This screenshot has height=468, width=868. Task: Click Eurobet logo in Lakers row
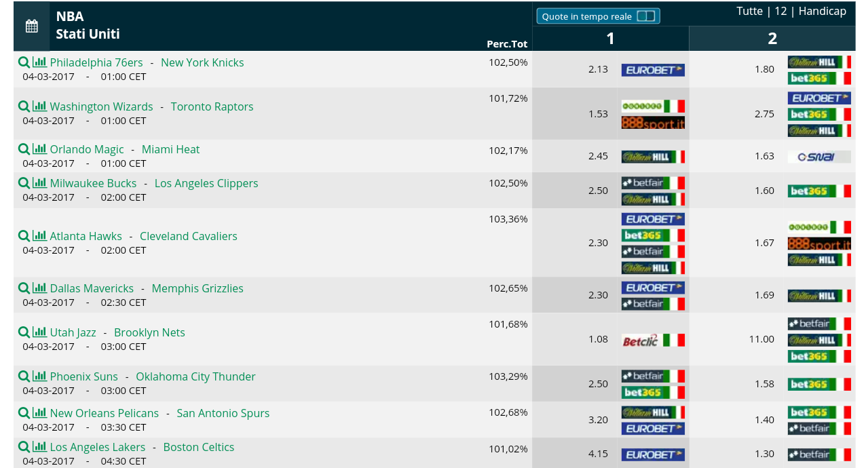653,454
